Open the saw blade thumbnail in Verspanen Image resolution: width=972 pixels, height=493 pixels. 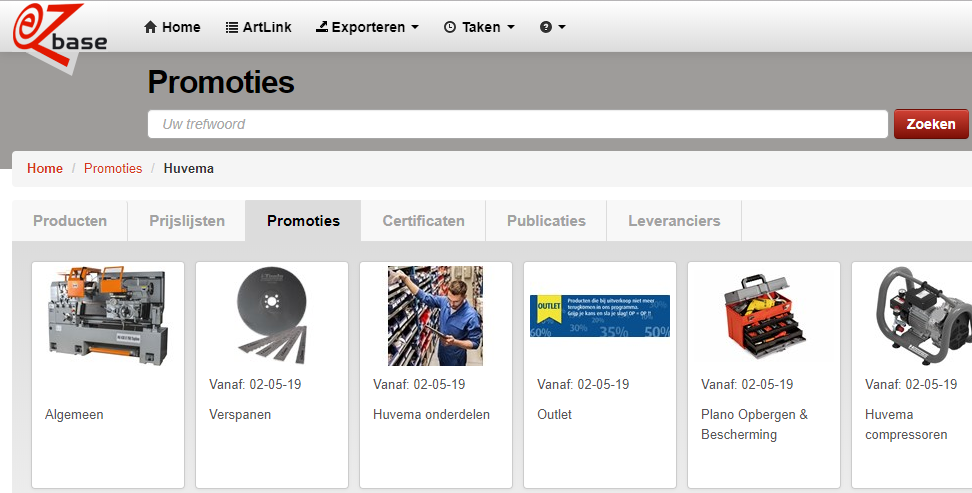272,316
